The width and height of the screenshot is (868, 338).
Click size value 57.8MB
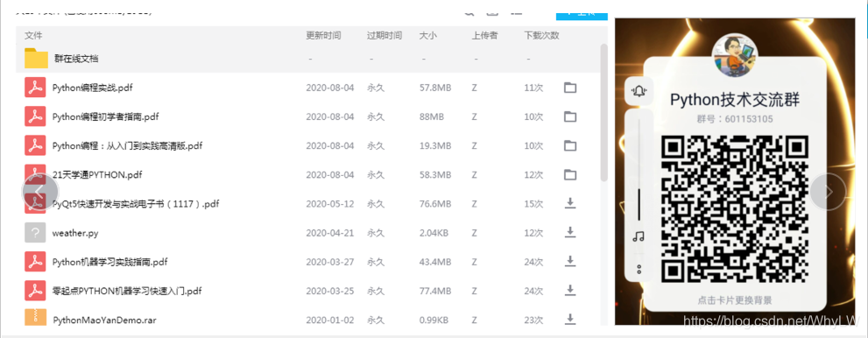435,88
